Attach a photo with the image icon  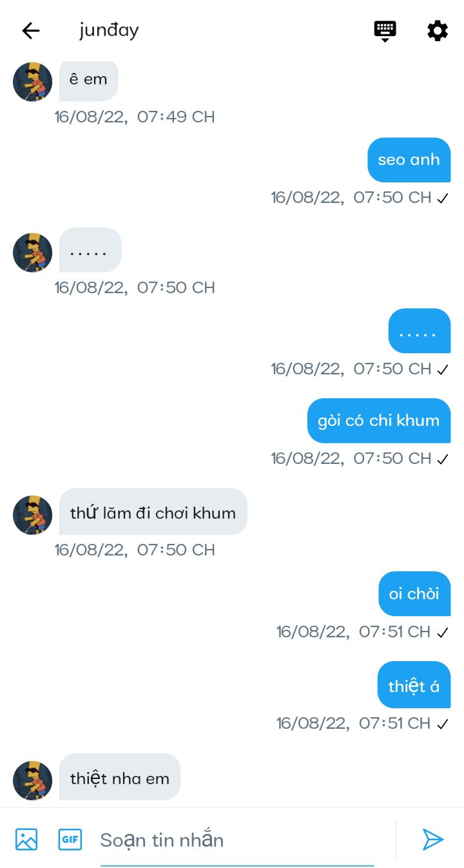pyautogui.click(x=26, y=840)
